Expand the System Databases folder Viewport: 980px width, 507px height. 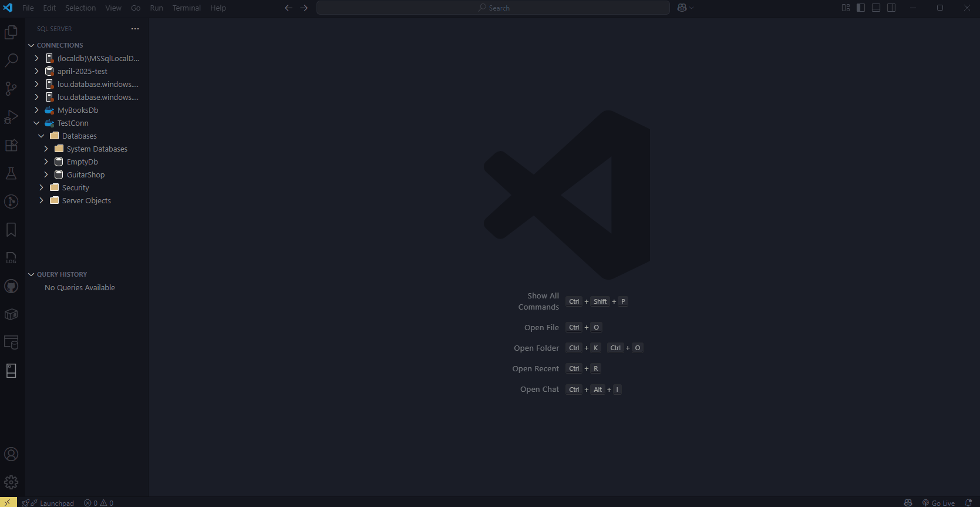46,149
